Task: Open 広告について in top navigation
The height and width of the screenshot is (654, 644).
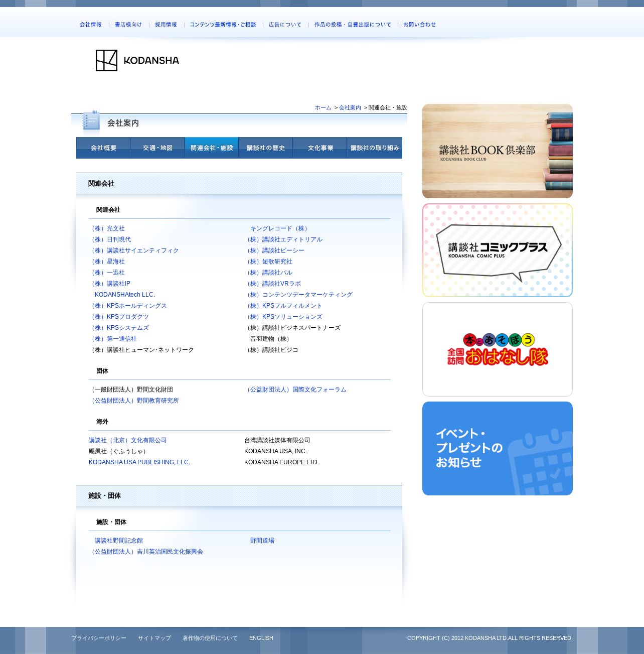Action: (285, 25)
